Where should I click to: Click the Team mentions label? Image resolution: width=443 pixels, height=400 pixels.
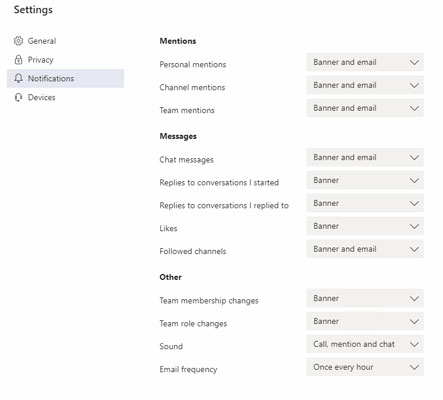(x=187, y=110)
